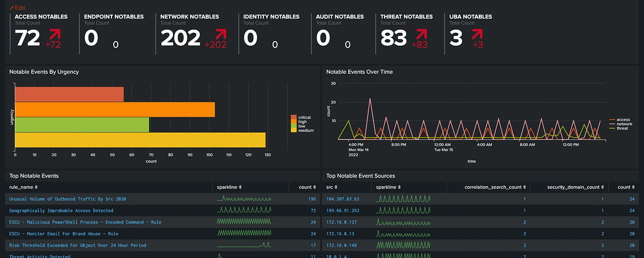Select the high legend color swatch
Screen dimensions: 644x258
tap(294, 122)
